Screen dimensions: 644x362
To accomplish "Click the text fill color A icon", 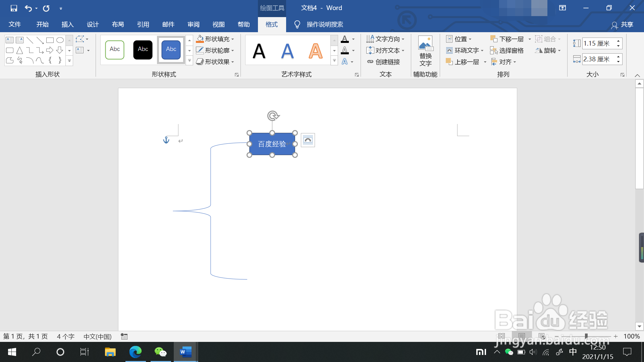I will click(x=345, y=39).
